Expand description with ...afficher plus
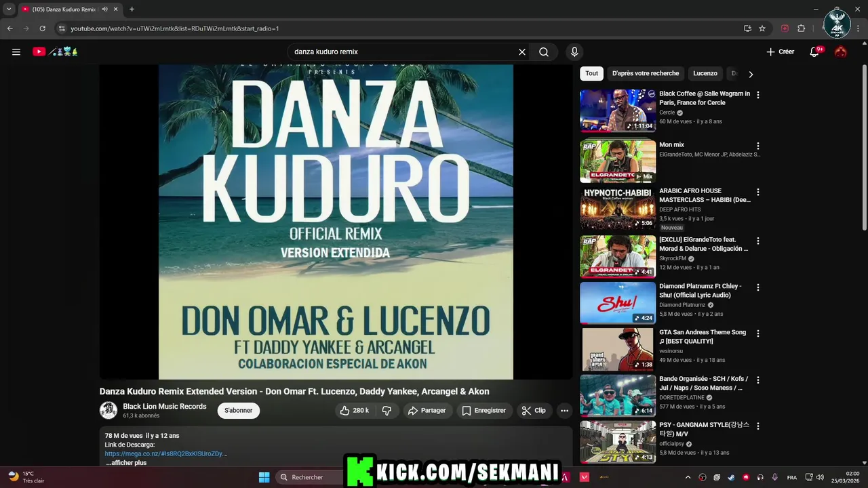 [126, 463]
